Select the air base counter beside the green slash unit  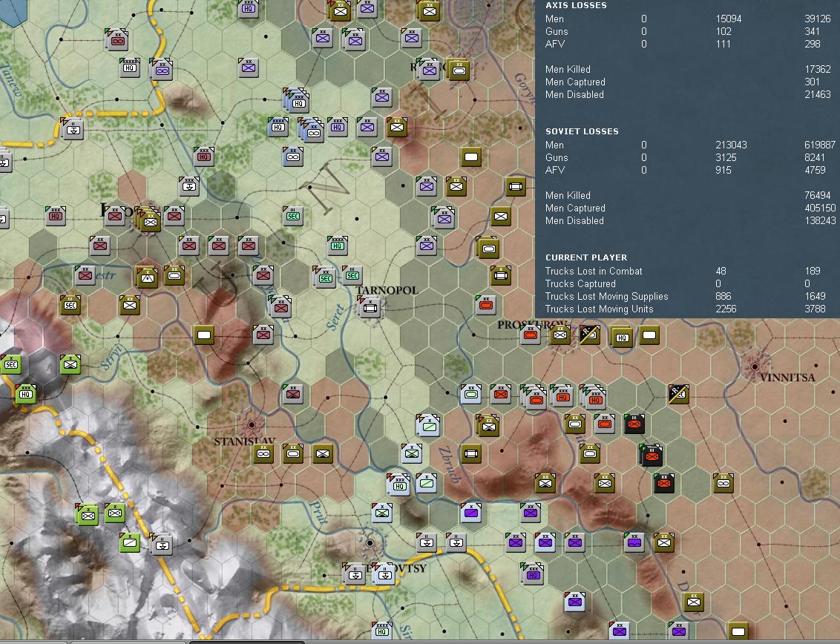(161, 544)
